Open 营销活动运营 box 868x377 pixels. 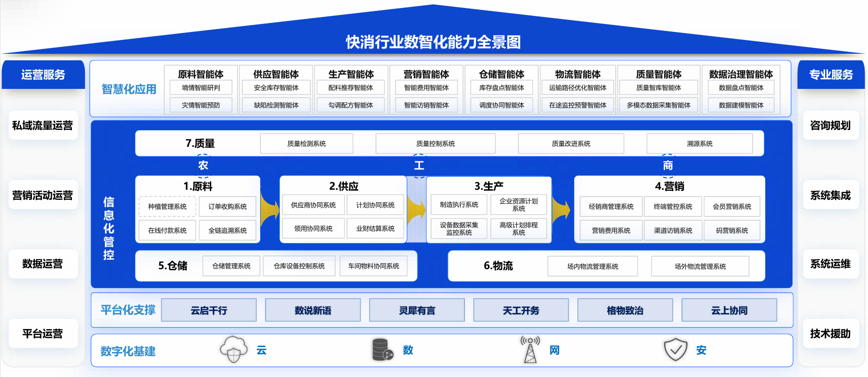43,195
